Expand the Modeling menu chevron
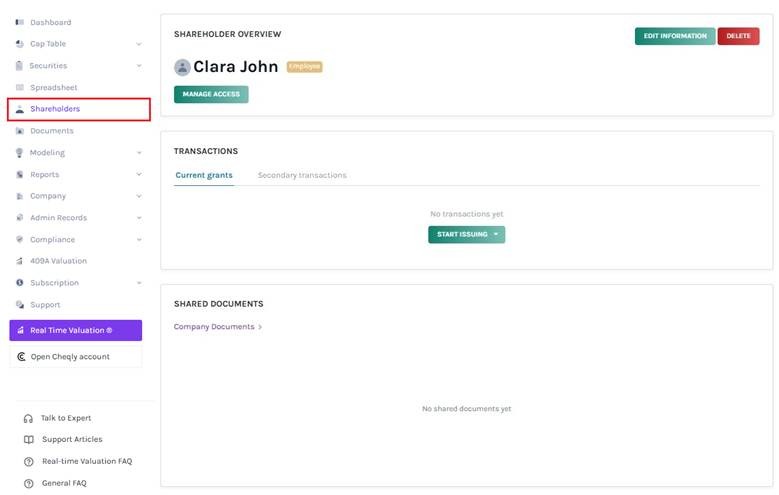This screenshot has height=495, width=779. point(139,153)
